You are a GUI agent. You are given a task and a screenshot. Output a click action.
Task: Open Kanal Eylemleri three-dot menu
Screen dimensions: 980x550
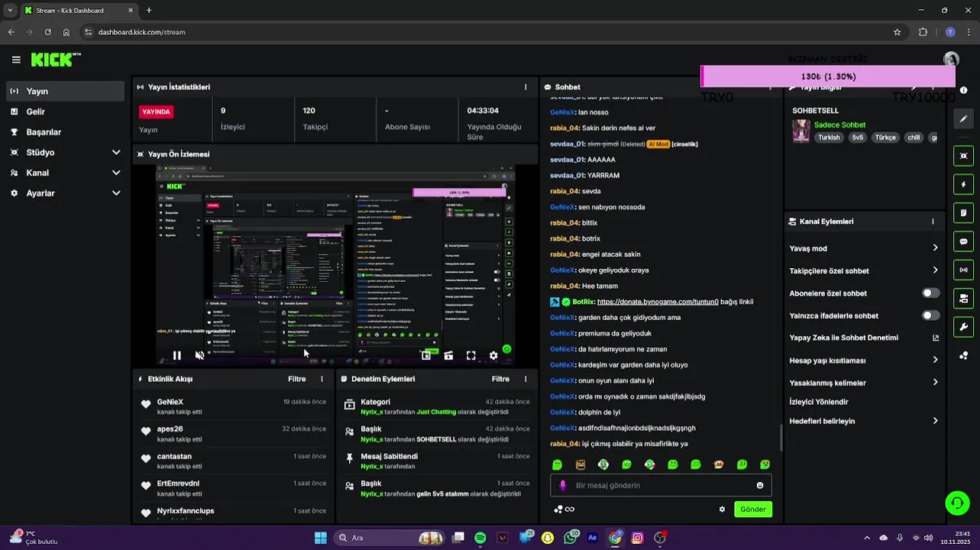pos(933,222)
